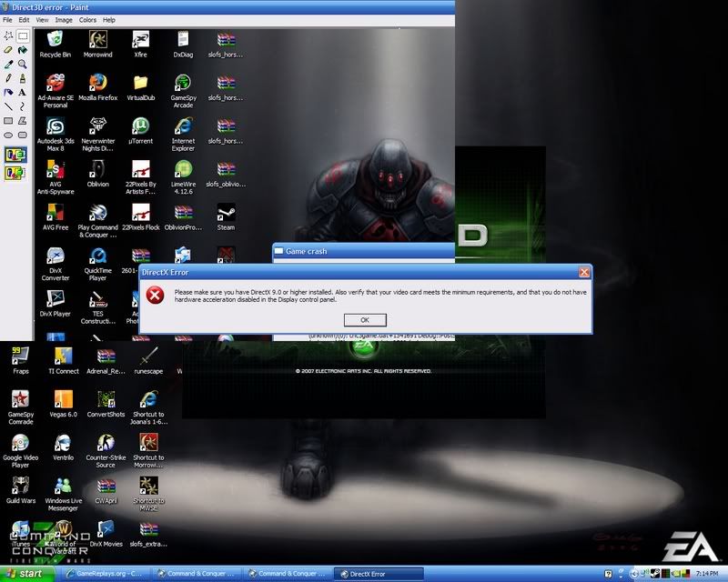Viewport: 728px width, 582px height.
Task: Select the Shortcut to MWSE desktop icon
Action: coord(148,494)
